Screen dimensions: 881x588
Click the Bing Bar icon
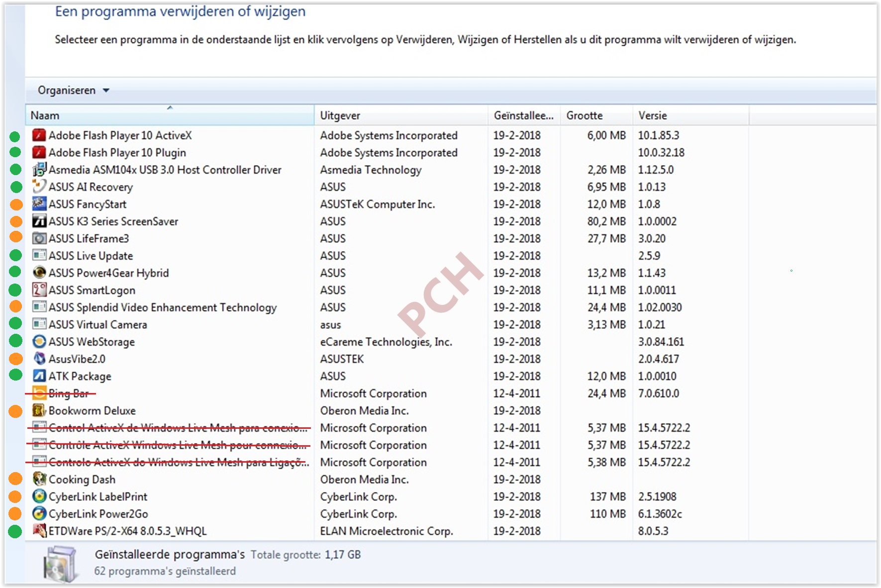39,393
